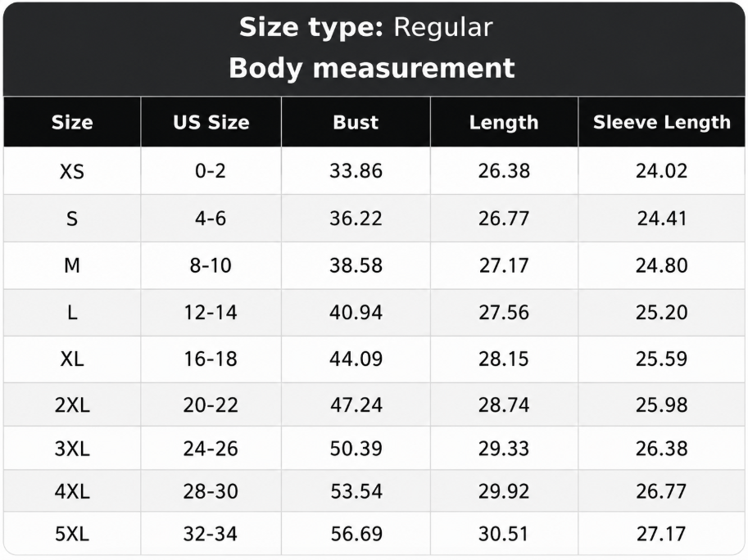The width and height of the screenshot is (748, 560).
Task: Click the 2XL size label
Action: 72,405
